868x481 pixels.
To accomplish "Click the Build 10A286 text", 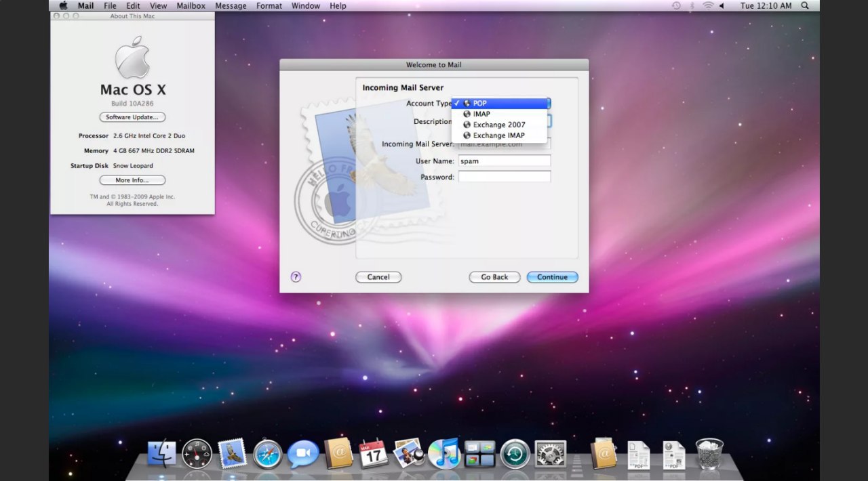I will click(x=132, y=103).
